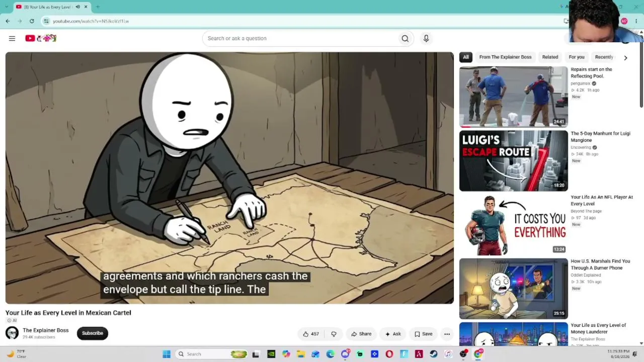Select the All filter chip

point(466,57)
